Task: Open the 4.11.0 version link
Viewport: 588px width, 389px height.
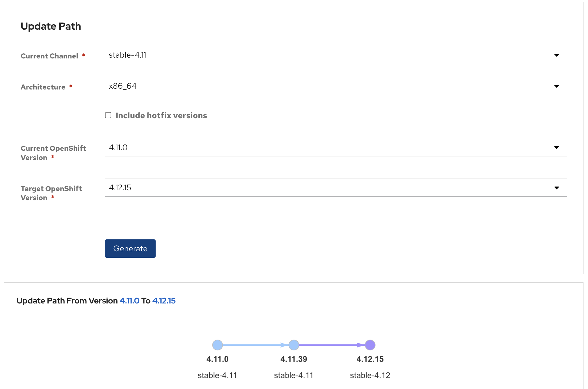Action: [x=129, y=301]
